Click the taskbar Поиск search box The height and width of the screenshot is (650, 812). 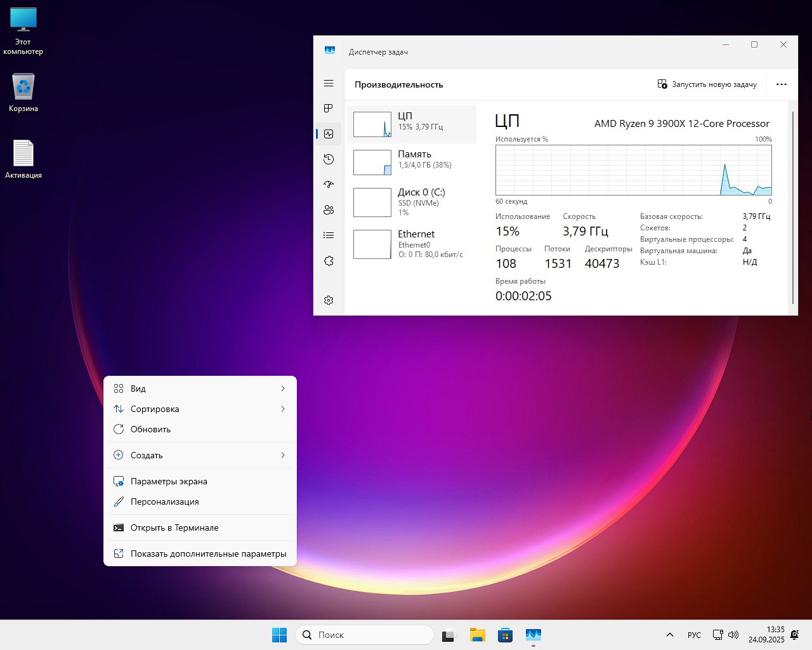(365, 635)
